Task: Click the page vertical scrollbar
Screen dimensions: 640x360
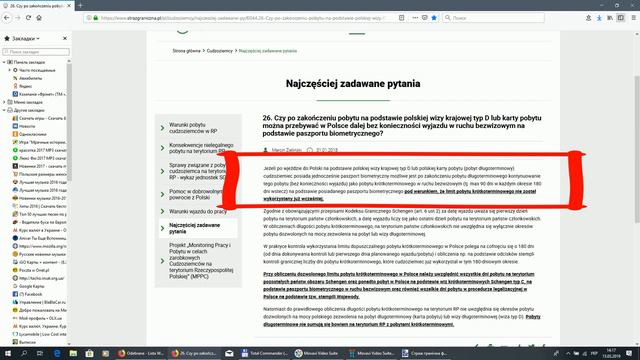Action: [637, 149]
